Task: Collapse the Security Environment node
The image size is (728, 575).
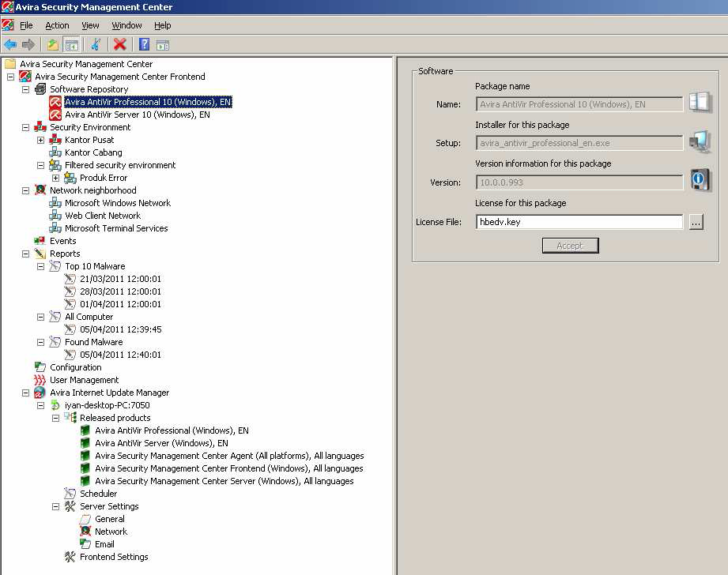Action: (25, 128)
